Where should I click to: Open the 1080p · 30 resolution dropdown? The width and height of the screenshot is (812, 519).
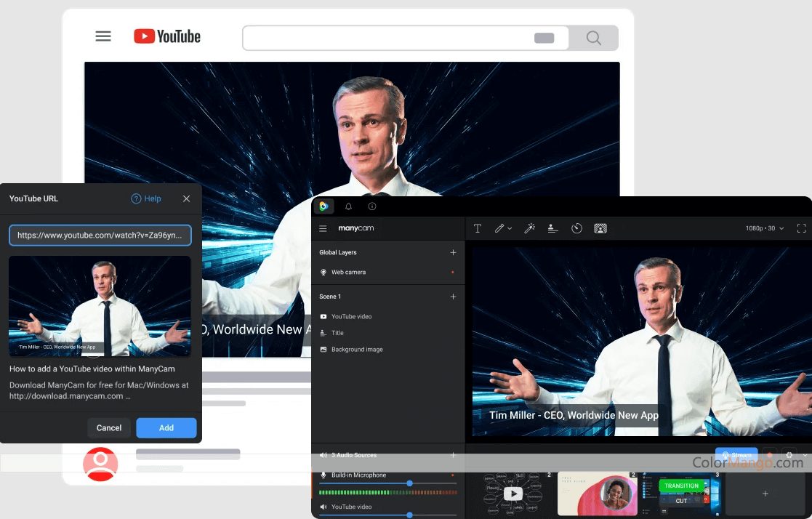tap(764, 228)
